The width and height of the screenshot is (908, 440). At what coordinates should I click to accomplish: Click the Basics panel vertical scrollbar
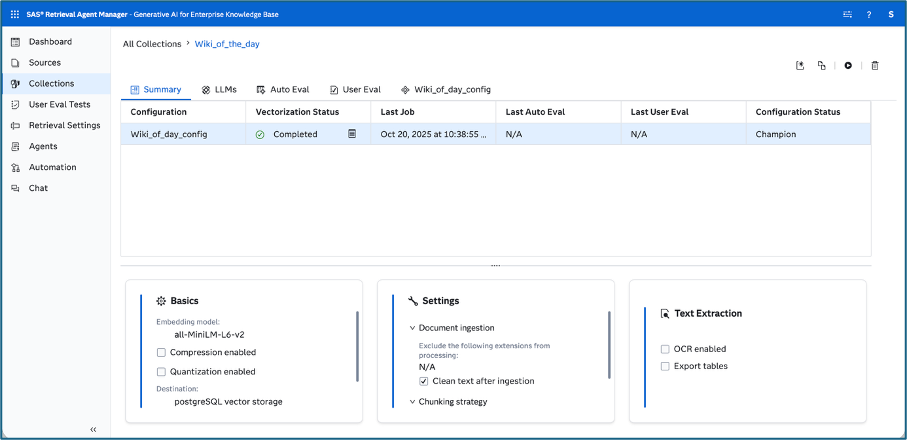357,346
